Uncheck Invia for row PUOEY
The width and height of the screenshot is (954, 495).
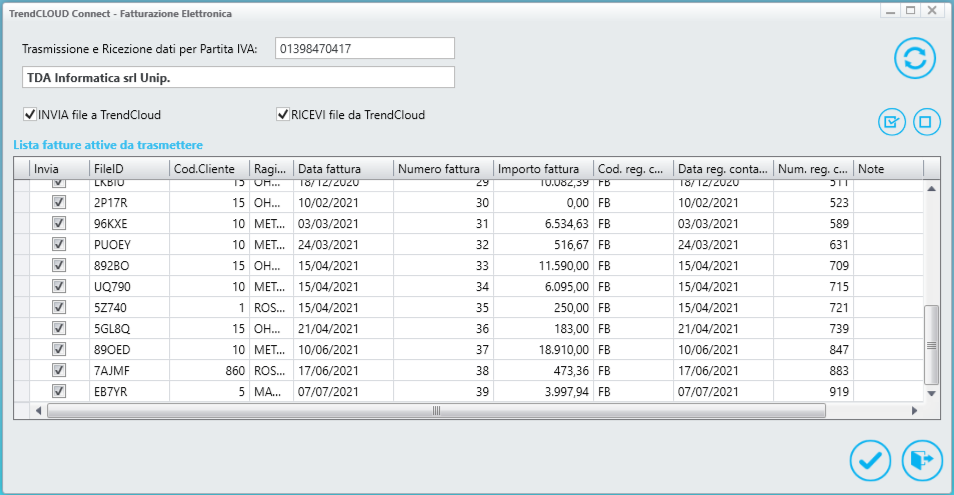click(59, 244)
